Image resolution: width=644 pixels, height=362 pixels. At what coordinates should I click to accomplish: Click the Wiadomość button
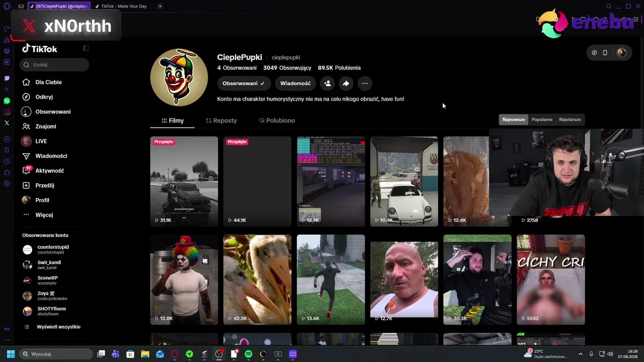point(295,83)
